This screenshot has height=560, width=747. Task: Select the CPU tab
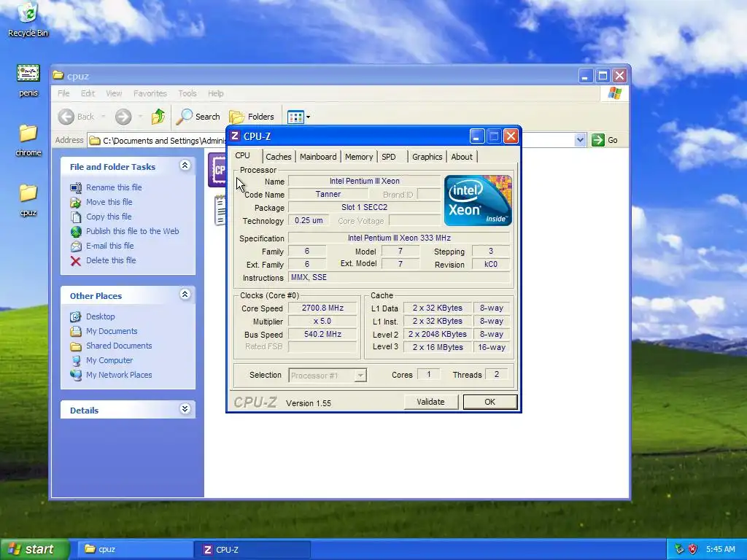[242, 156]
